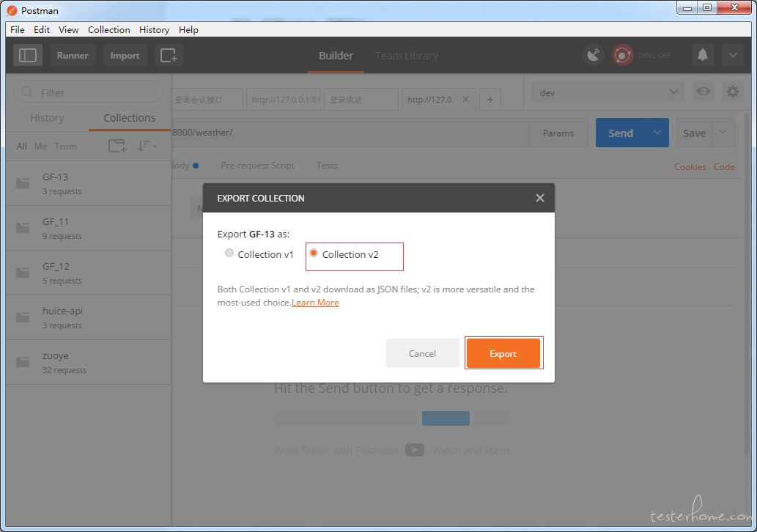Viewport: 757px width, 532px height.
Task: Switch to the sidebar Collections tab
Action: (130, 118)
